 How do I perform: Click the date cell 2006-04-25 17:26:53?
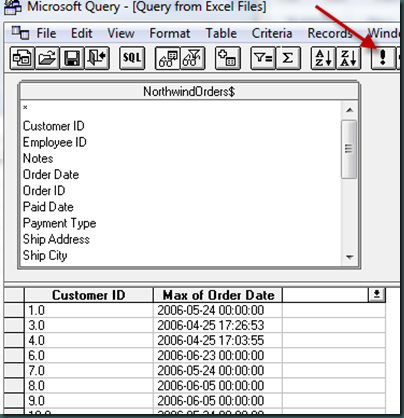218,325
